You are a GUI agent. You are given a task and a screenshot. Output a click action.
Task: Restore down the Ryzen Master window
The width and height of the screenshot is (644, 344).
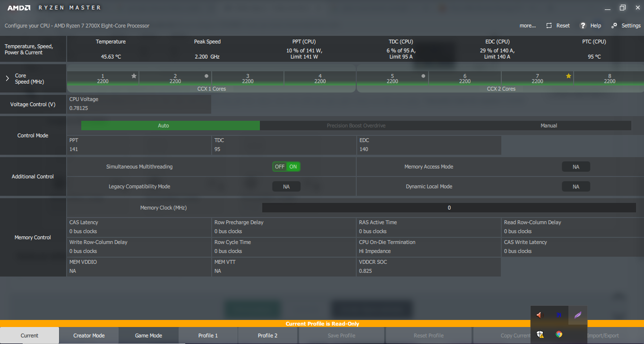[x=622, y=8]
